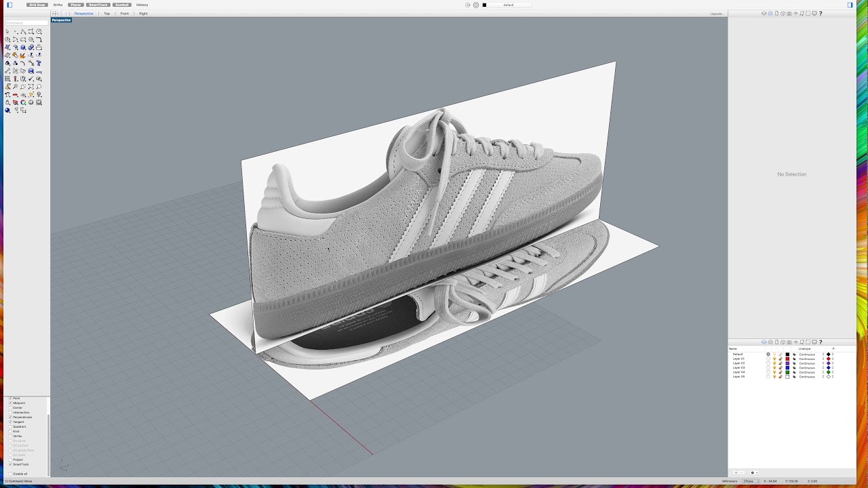Image resolution: width=868 pixels, height=488 pixels.
Task: Toggle the SmartTrack toolbar button
Action: (98, 5)
